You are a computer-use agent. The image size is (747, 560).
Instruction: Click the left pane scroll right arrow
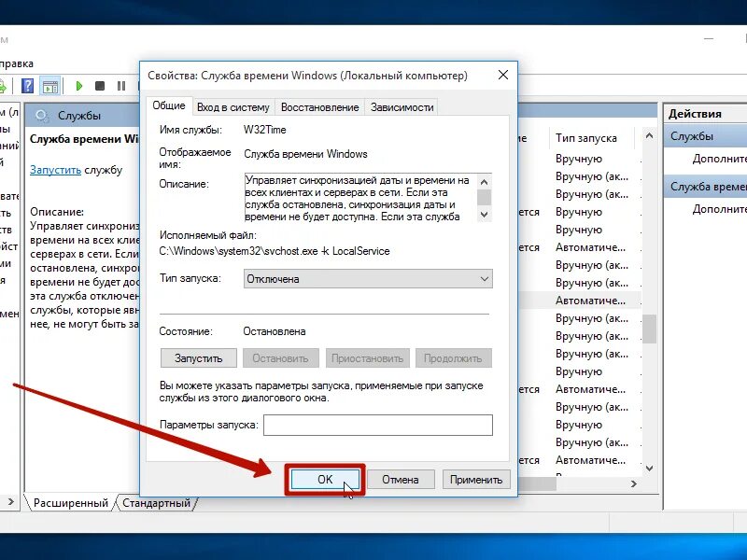click(10, 501)
